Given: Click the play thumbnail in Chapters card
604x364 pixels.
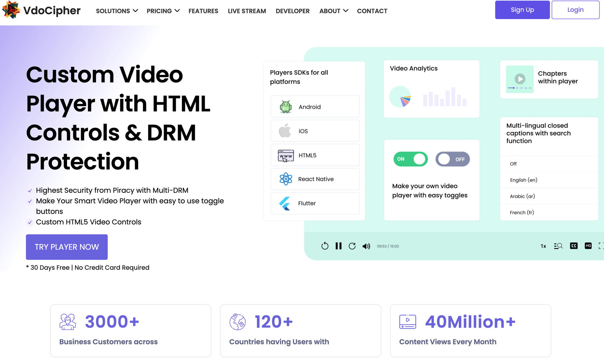Looking at the screenshot, I should point(520,79).
